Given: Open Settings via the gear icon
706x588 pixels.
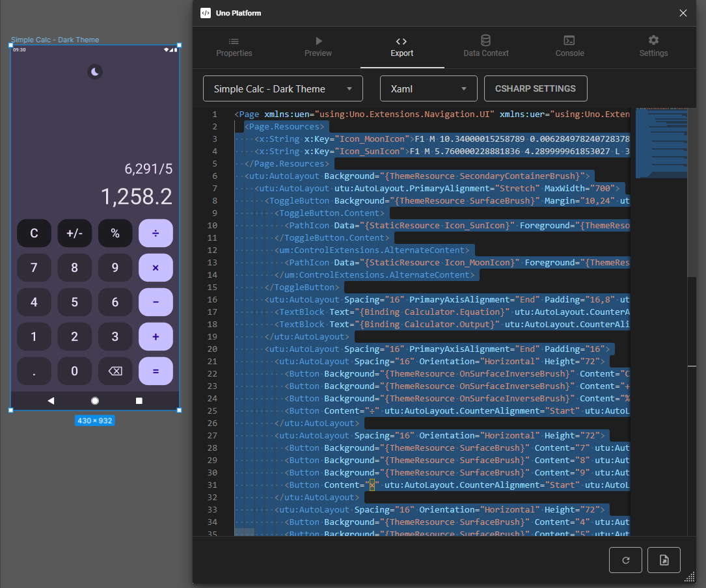Looking at the screenshot, I should tap(653, 40).
